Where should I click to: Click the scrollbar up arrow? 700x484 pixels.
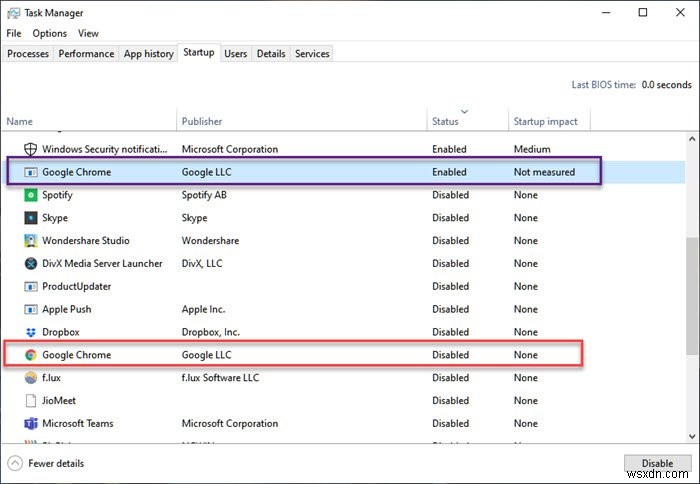pos(692,139)
